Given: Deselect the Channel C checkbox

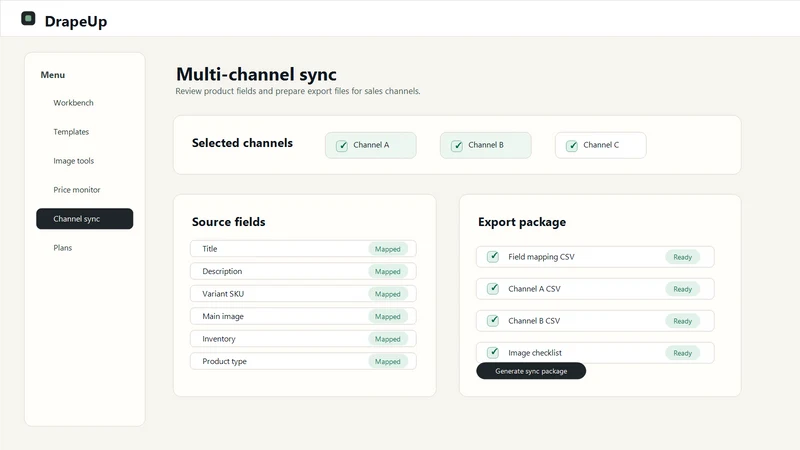Looking at the screenshot, I should [572, 145].
